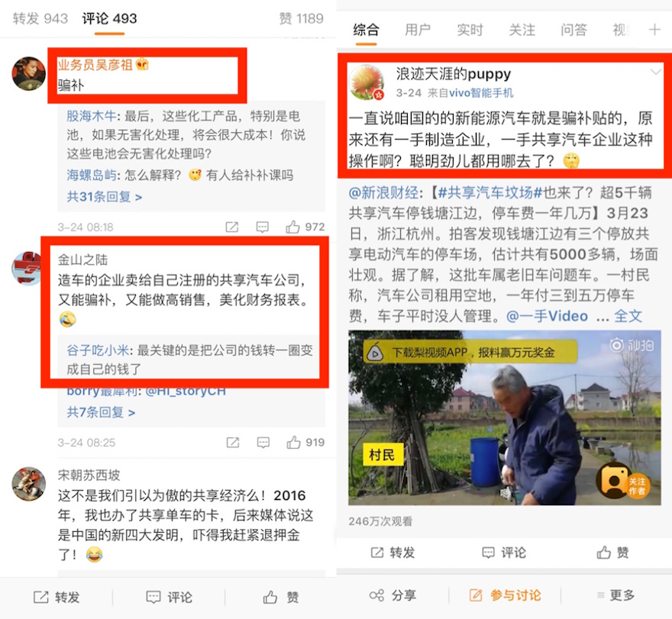Open the @新浪财经 profile link
Image resolution: width=672 pixels, height=619 pixels.
point(383,193)
